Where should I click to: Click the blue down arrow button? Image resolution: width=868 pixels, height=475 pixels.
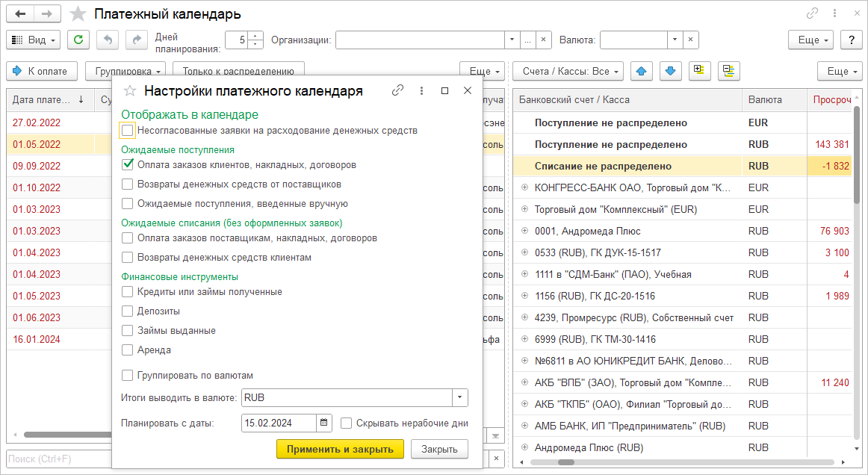click(670, 71)
